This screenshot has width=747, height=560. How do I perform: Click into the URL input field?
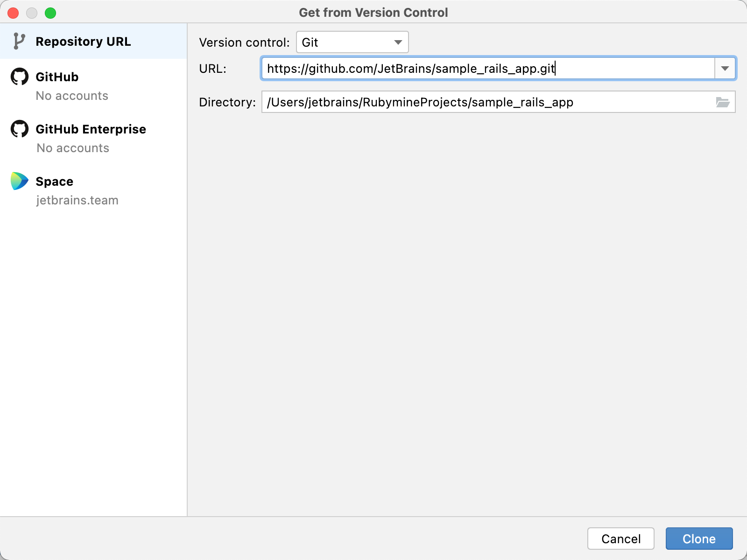tap(467, 68)
